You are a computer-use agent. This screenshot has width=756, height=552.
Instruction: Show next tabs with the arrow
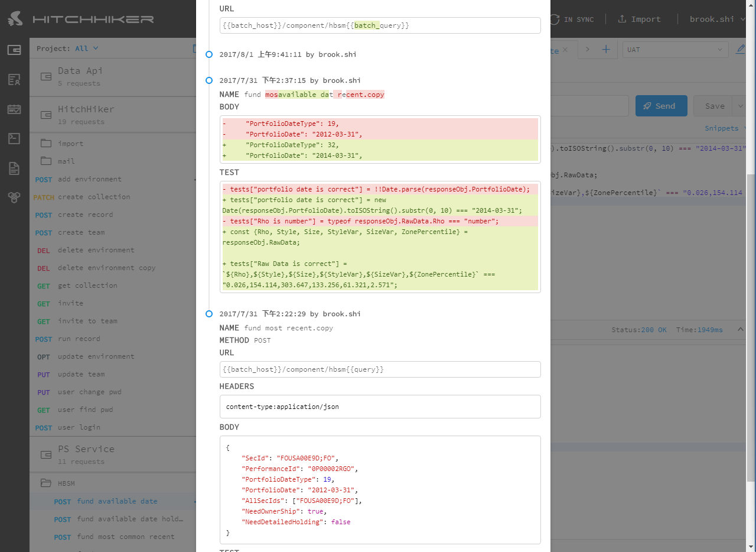pos(587,49)
